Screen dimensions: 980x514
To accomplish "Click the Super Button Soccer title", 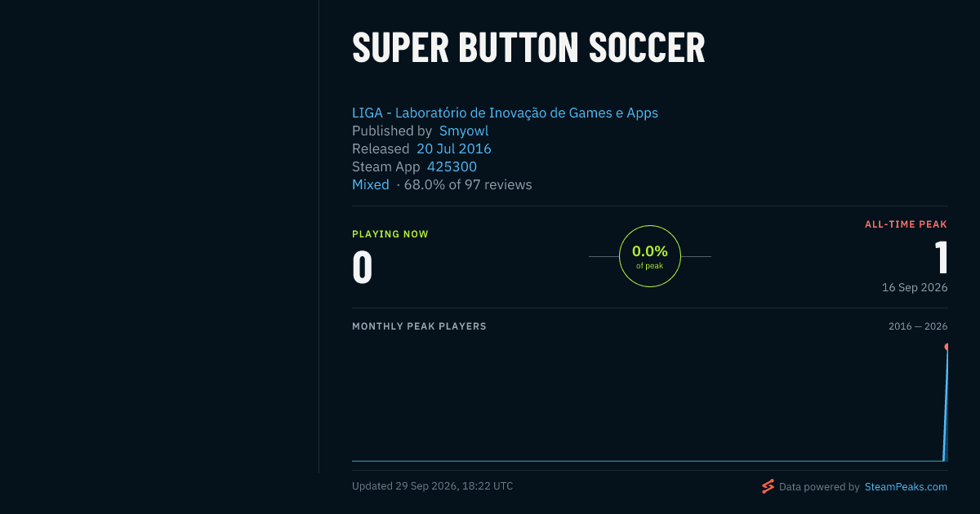I will [x=528, y=47].
